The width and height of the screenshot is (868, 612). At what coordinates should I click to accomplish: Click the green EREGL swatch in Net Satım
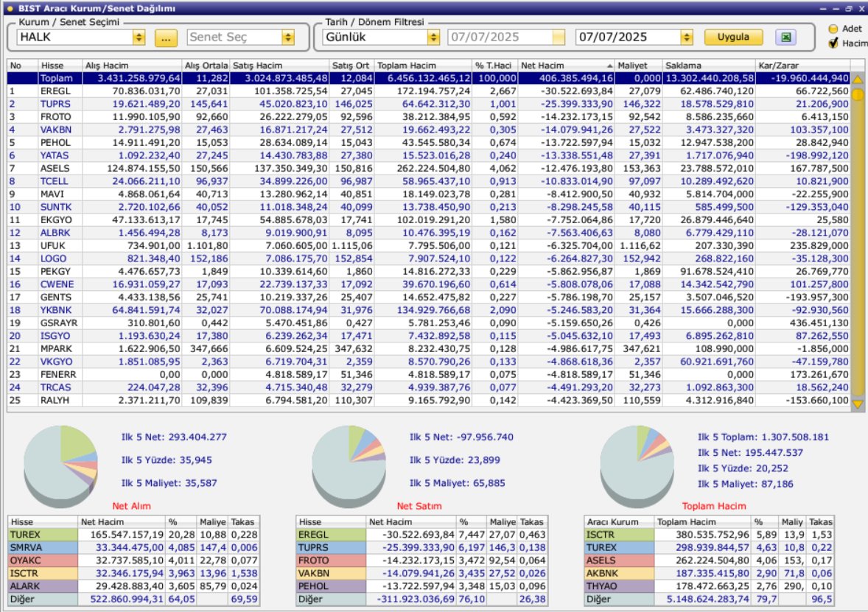[331, 535]
